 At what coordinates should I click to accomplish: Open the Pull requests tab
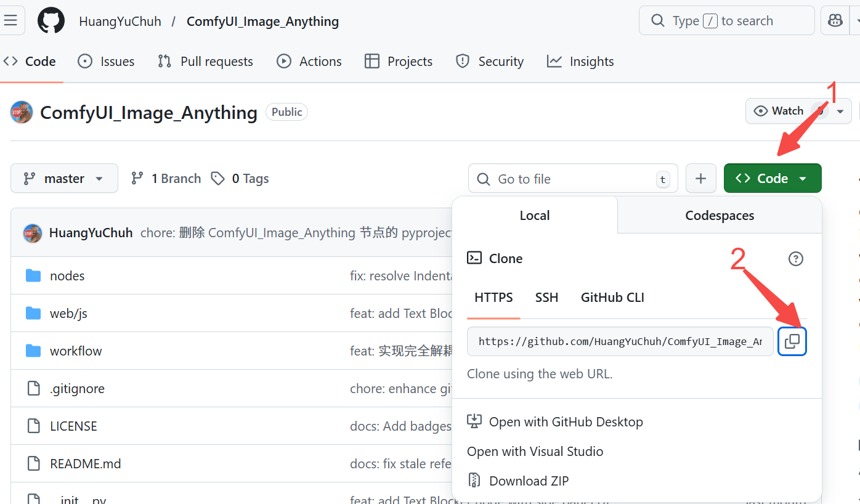coord(205,62)
